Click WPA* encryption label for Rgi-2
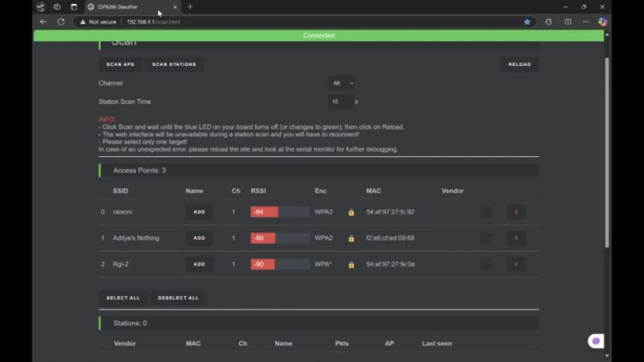This screenshot has height=362, width=644. [x=324, y=265]
